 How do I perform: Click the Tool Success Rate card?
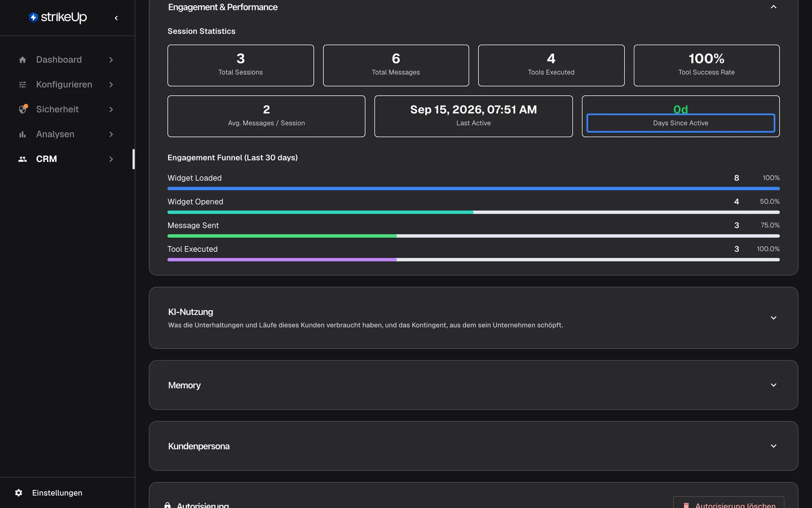706,65
